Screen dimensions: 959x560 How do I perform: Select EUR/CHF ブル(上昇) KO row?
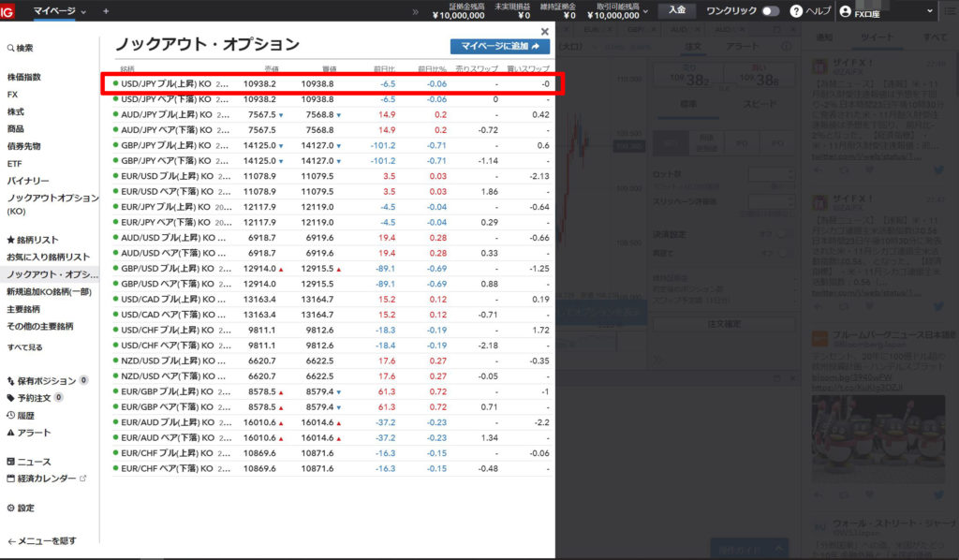click(x=332, y=453)
